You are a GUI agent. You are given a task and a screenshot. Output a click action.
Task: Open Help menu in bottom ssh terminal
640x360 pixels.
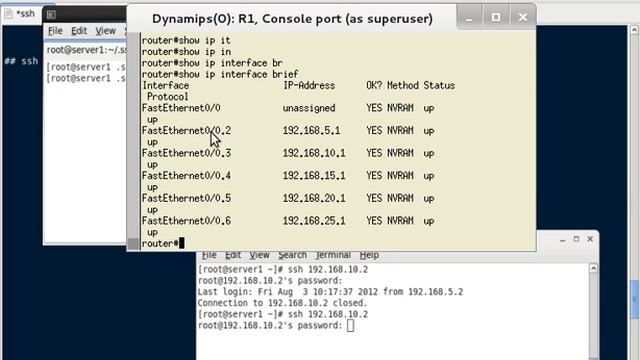[369, 255]
